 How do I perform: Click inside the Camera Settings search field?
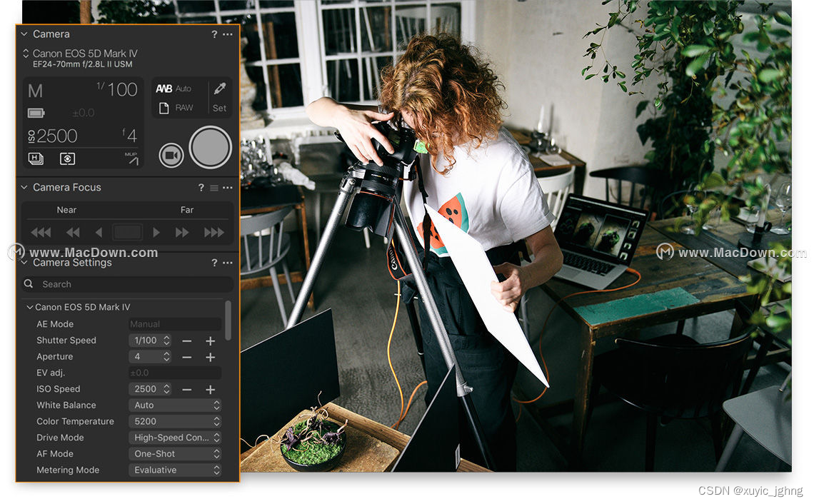point(93,283)
